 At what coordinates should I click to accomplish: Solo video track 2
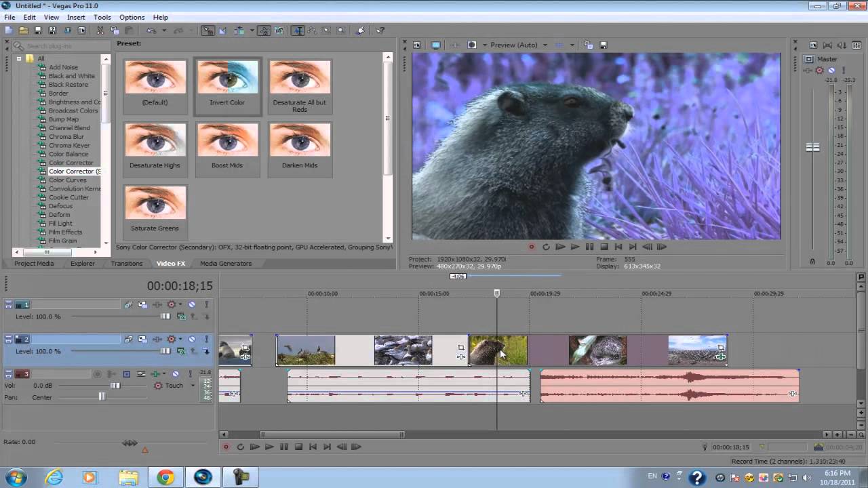(x=207, y=339)
